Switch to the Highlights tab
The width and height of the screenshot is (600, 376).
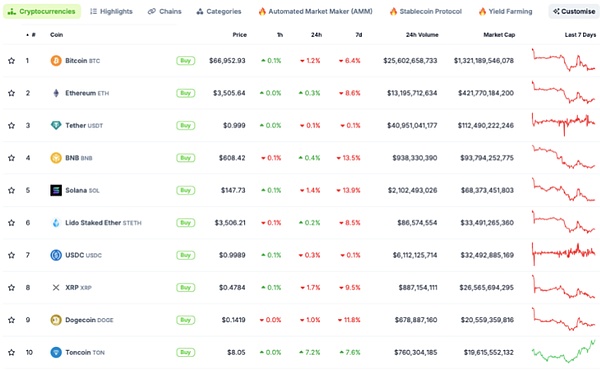point(111,11)
